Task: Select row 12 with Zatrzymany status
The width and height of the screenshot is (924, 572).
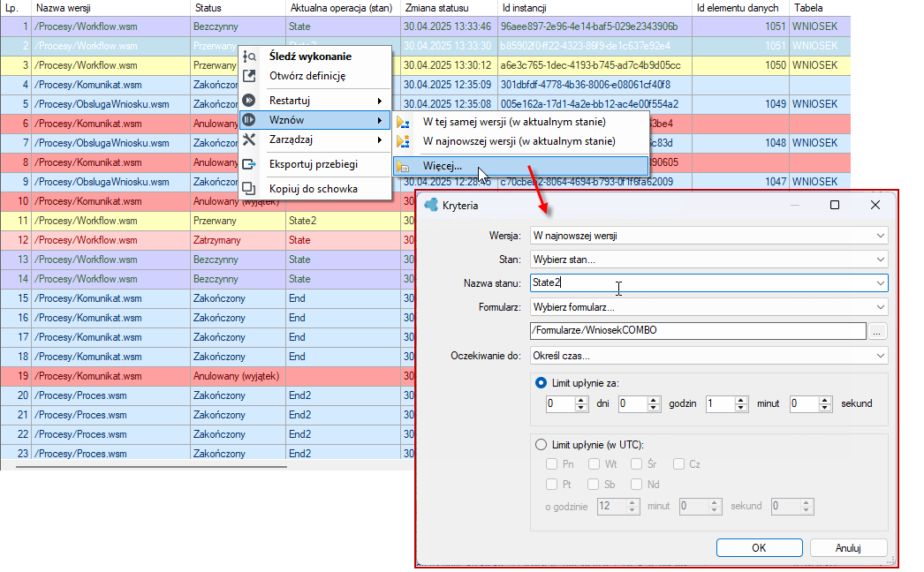Action: coord(206,240)
